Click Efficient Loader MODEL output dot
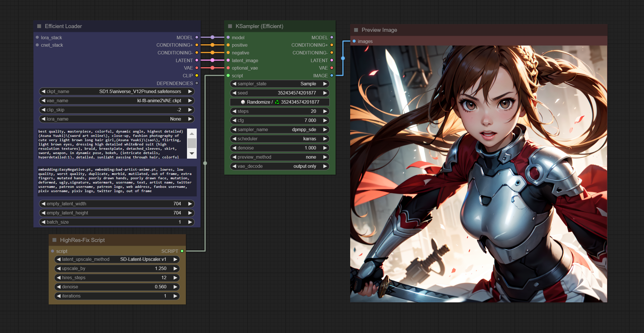This screenshot has height=333, width=644. [197, 37]
